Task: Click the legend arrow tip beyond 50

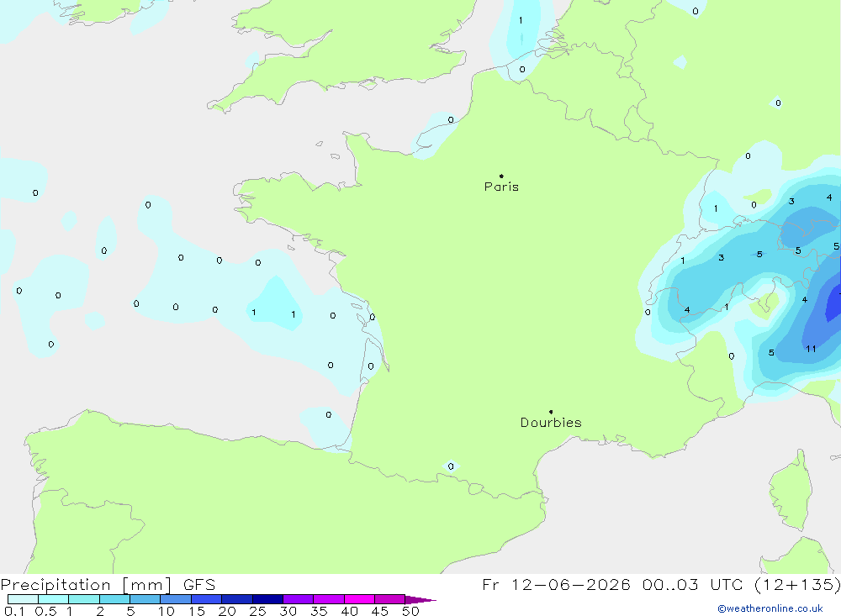Action: (x=421, y=599)
